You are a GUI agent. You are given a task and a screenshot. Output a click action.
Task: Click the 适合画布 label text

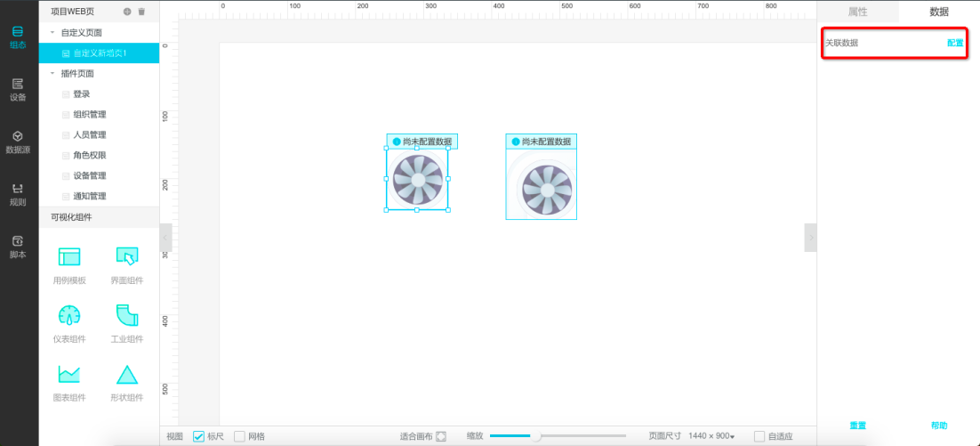pos(416,436)
